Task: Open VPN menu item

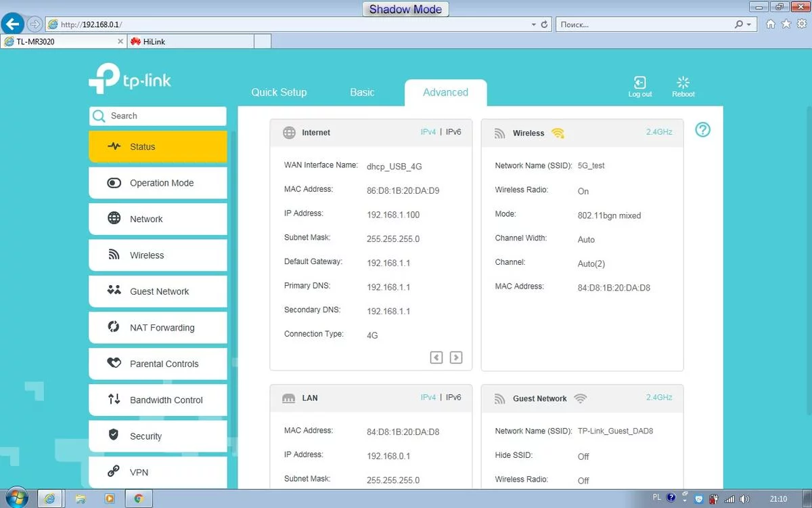Action: tap(158, 472)
